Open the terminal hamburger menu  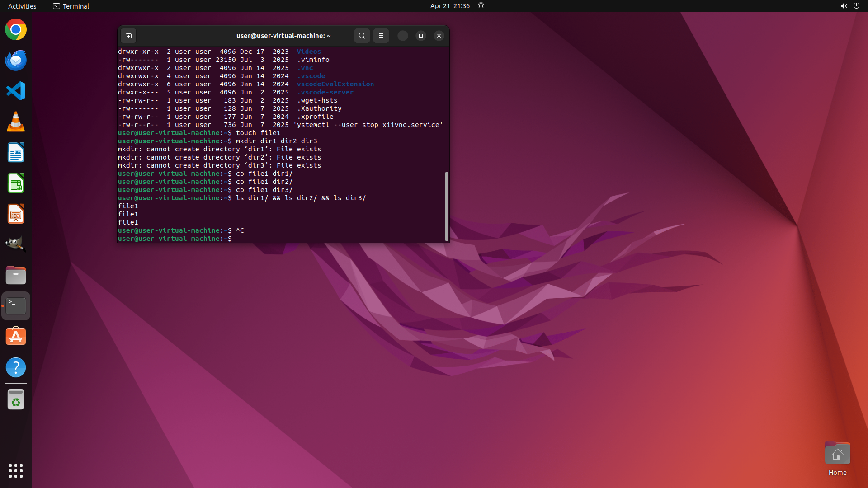pos(381,36)
